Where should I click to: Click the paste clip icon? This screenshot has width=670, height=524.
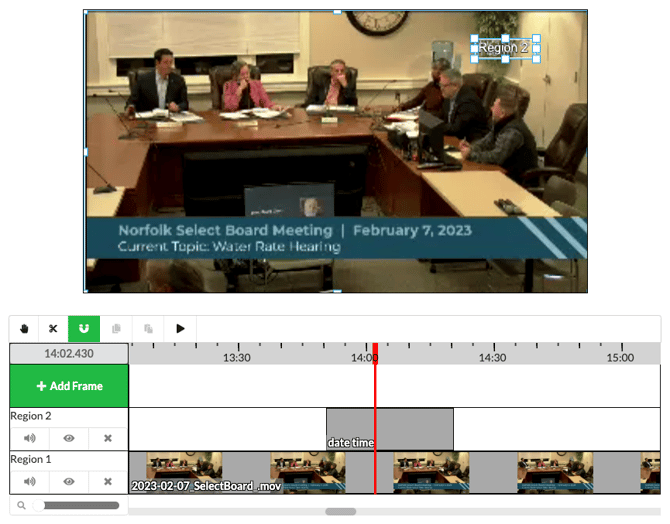(x=149, y=328)
